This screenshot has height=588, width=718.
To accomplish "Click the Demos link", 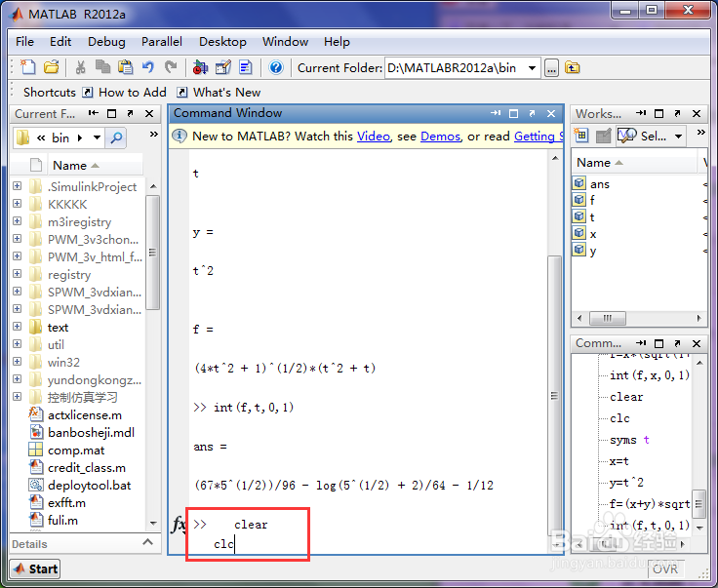I will 441,137.
